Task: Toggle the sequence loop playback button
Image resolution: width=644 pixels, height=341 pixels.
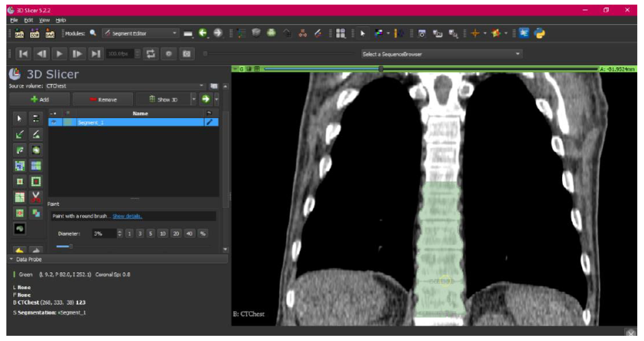Action: [150, 54]
